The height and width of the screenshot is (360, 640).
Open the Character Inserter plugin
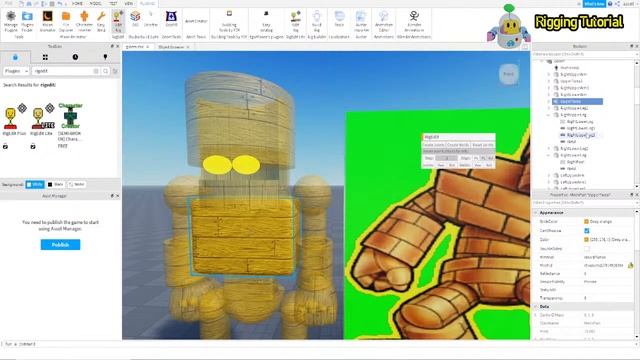(x=84, y=21)
